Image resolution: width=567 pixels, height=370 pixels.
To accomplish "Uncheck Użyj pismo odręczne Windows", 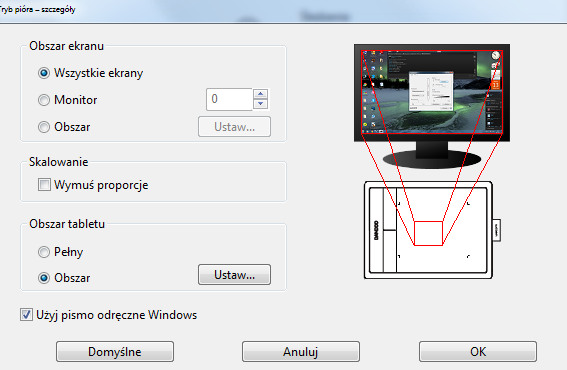I will [26, 315].
